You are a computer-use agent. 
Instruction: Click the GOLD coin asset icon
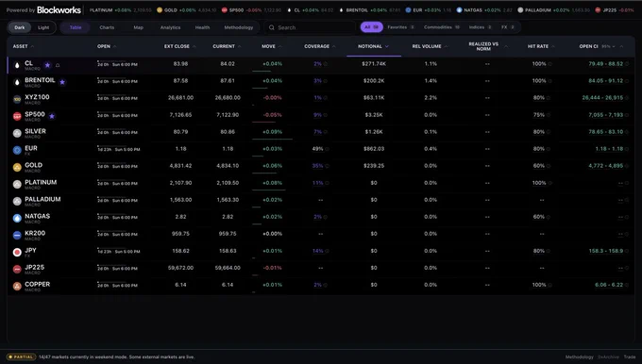click(x=17, y=167)
